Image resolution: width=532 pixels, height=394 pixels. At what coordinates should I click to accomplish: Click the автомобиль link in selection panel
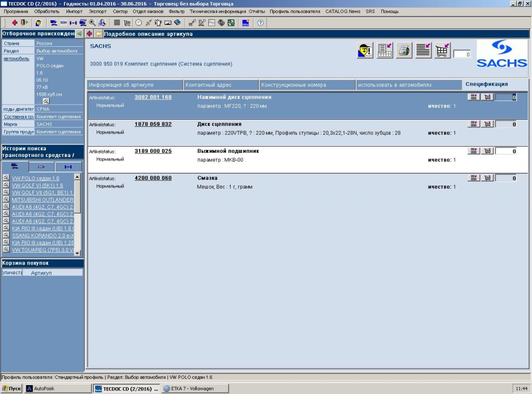point(16,59)
